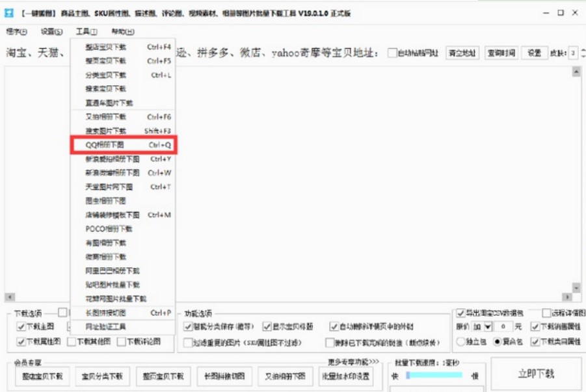Choose 贴吧图片批量下载 menu entry

tap(123, 285)
